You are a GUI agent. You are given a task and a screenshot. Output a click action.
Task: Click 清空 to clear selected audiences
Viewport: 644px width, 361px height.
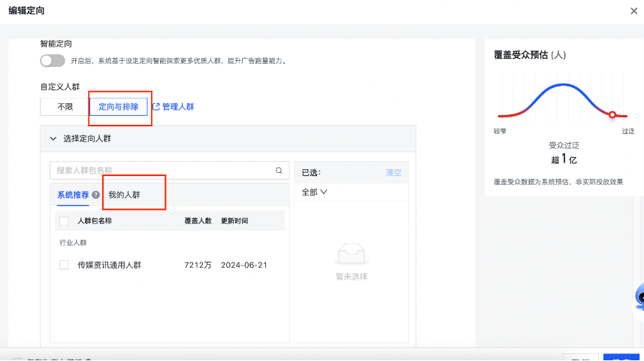(393, 173)
